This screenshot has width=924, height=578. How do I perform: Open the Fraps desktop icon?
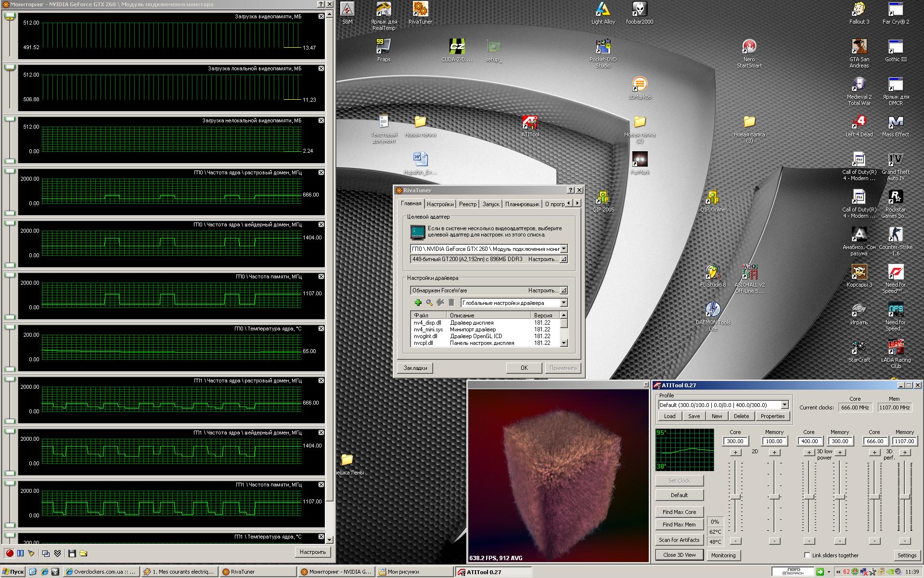tap(384, 50)
